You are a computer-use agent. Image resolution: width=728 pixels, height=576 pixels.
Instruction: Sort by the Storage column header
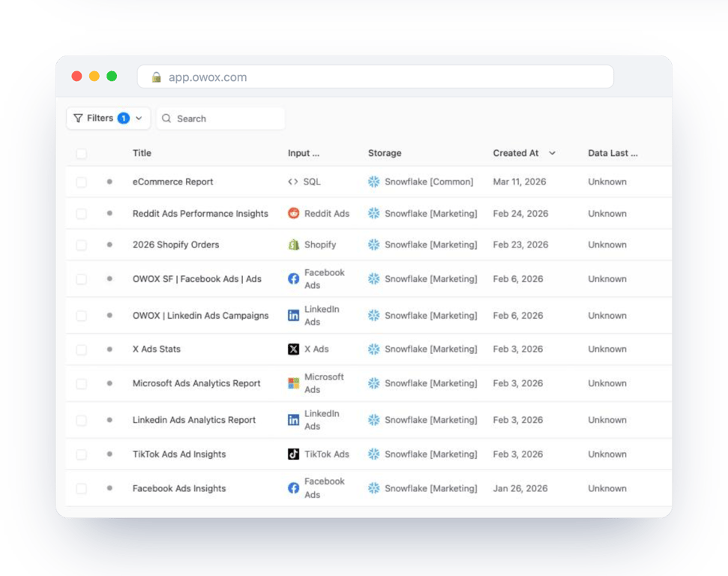[385, 153]
